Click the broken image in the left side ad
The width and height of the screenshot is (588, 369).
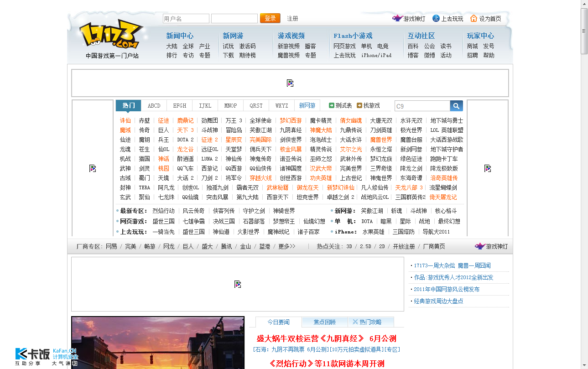[x=93, y=168]
